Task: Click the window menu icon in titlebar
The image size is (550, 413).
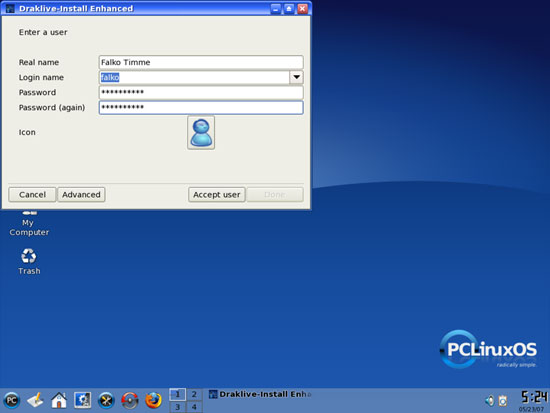Action: click(x=10, y=8)
